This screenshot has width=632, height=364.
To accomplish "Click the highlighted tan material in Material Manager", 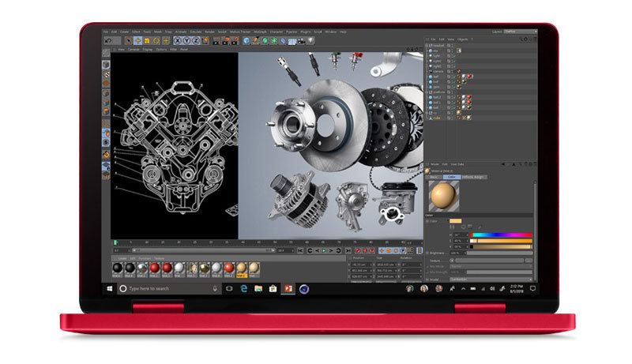I will tap(242, 269).
